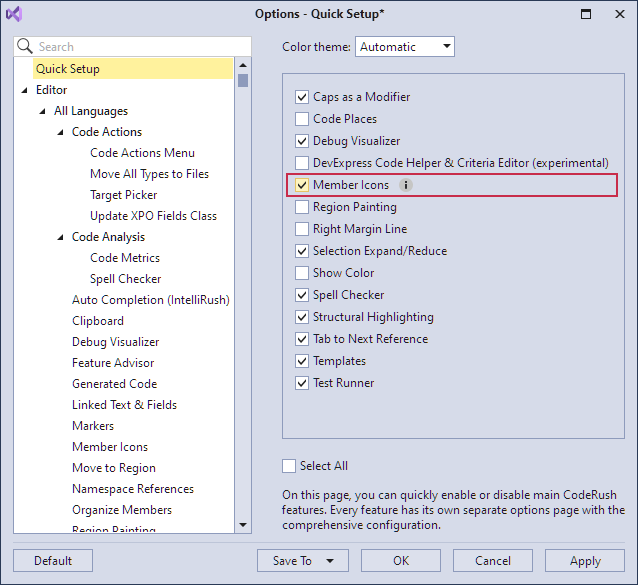Open the Code Actions Menu page
The width and height of the screenshot is (638, 585).
pos(142,153)
